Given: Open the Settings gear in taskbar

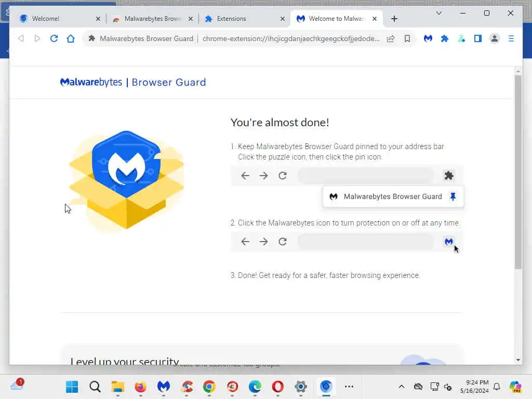Looking at the screenshot, I should (x=301, y=387).
